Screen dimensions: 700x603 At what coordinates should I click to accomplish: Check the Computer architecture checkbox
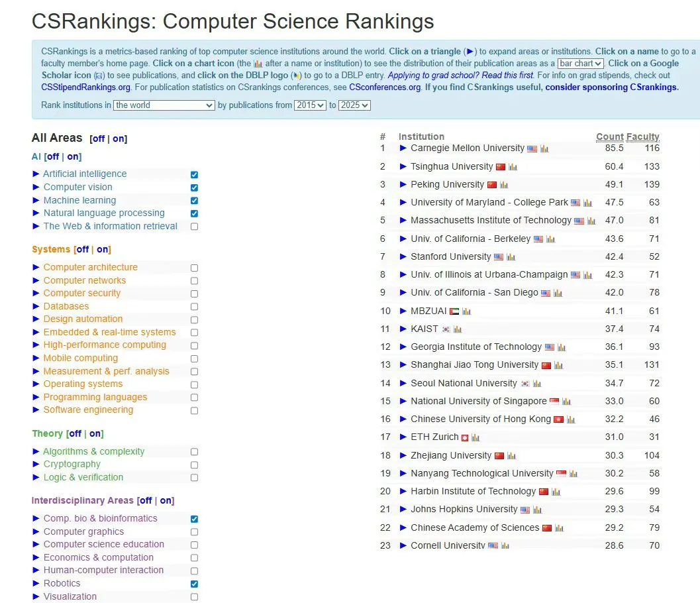pos(194,268)
